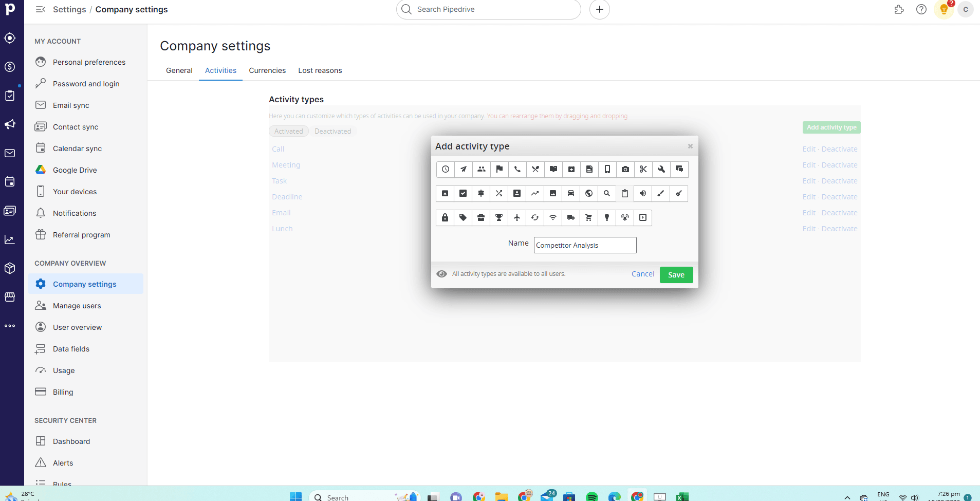Select the briefcase icon
The image size is (980, 501).
point(481,217)
